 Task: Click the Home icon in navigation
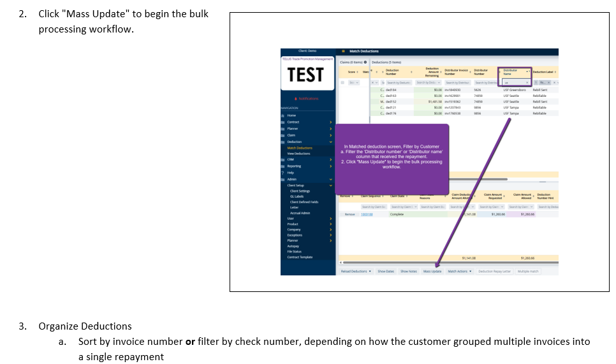[284, 115]
